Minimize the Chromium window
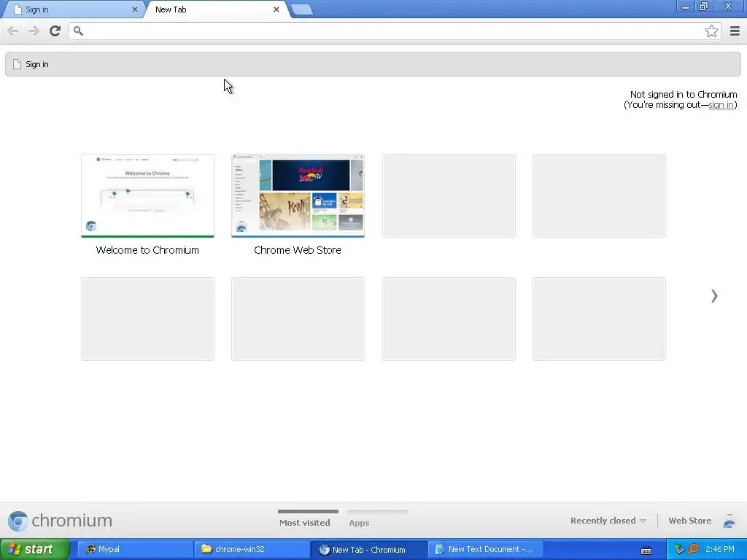747x560 pixels. coord(685,7)
